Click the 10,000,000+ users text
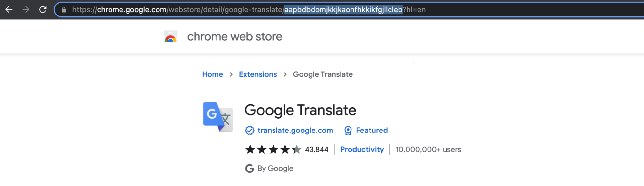This screenshot has height=186, width=644. 428,150
